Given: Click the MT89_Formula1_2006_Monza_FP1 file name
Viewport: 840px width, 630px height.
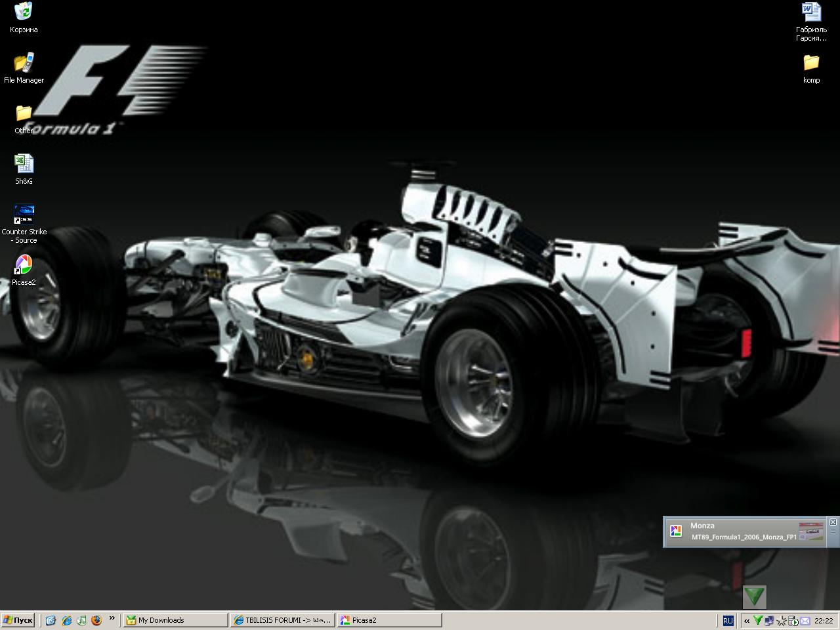Looking at the screenshot, I should (744, 537).
